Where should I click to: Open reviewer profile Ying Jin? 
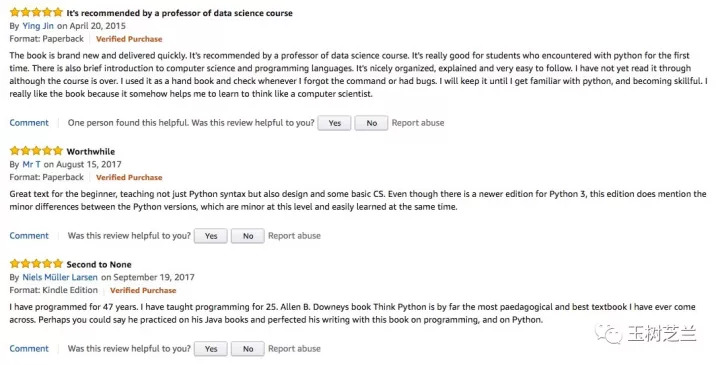(x=38, y=26)
